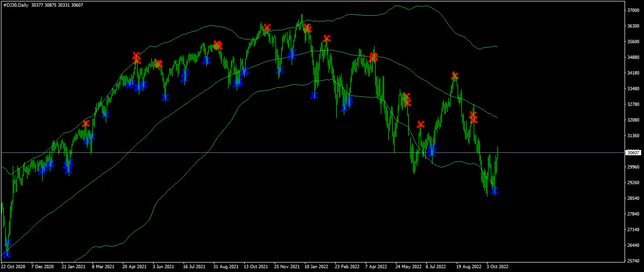This screenshot has height=272, width=644.
Task: Click the 29260 price axis label
Action: point(633,182)
